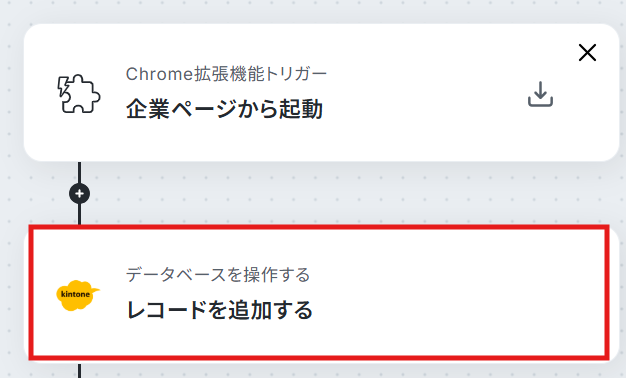Click the yellow kintone cloud logo
Screen dimensions: 626x378
[x=78, y=295]
